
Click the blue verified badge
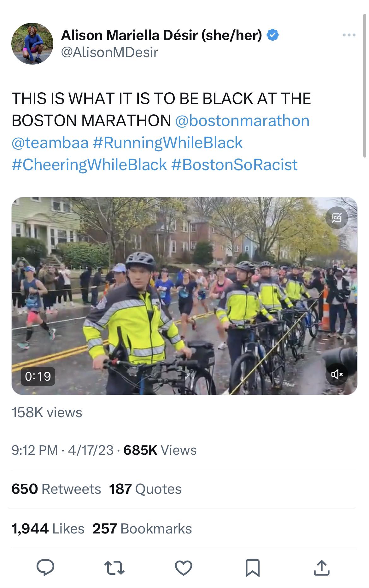click(x=273, y=35)
